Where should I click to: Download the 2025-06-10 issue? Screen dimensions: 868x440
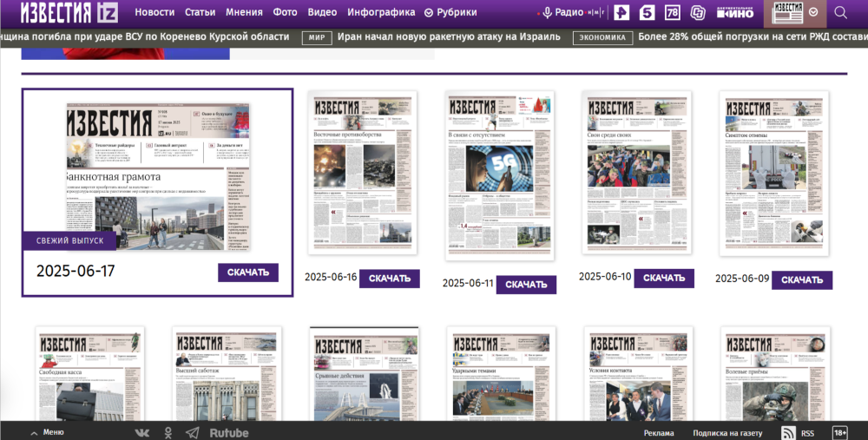point(664,278)
